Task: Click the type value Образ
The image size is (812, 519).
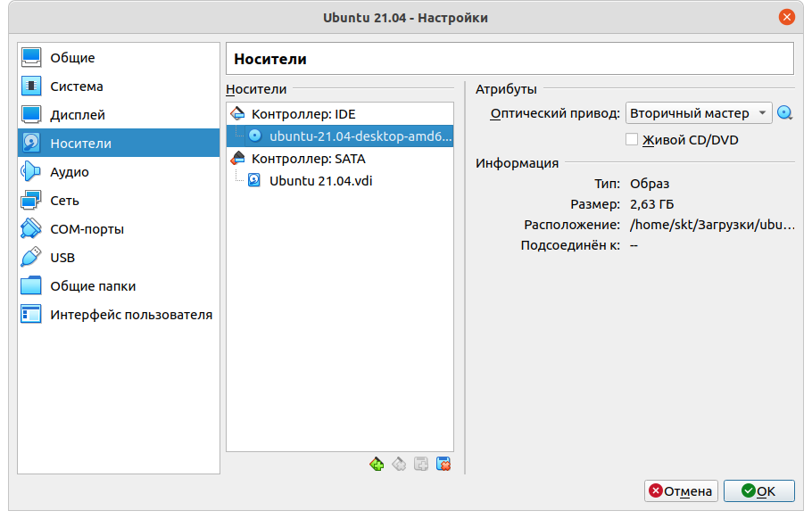Action: 650,184
